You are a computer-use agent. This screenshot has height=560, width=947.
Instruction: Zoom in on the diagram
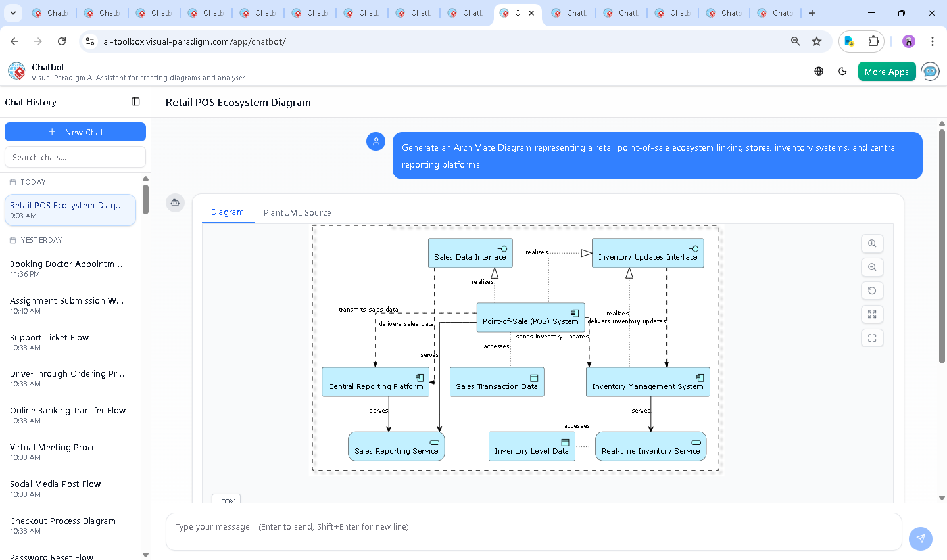coord(872,243)
